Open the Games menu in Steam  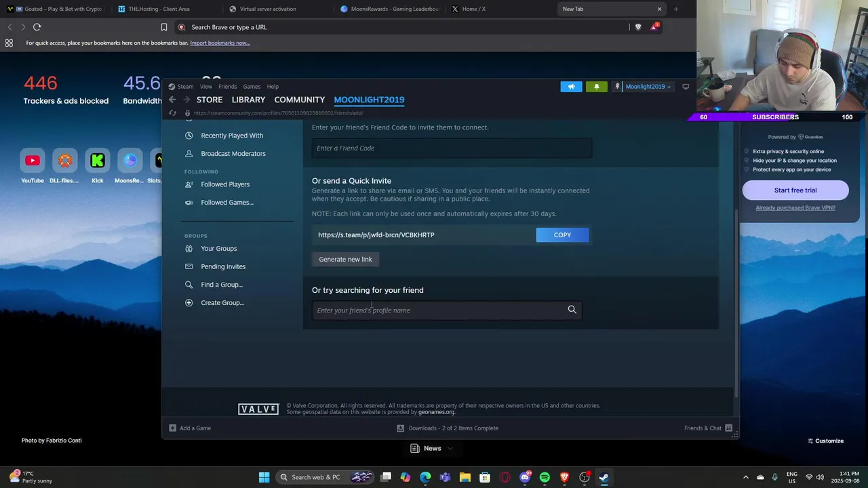coord(252,87)
